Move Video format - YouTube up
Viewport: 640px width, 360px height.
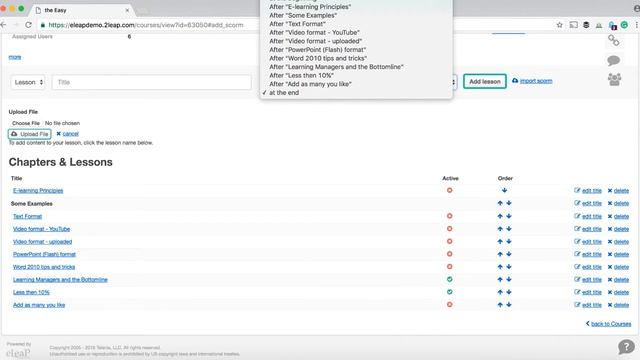(500, 229)
